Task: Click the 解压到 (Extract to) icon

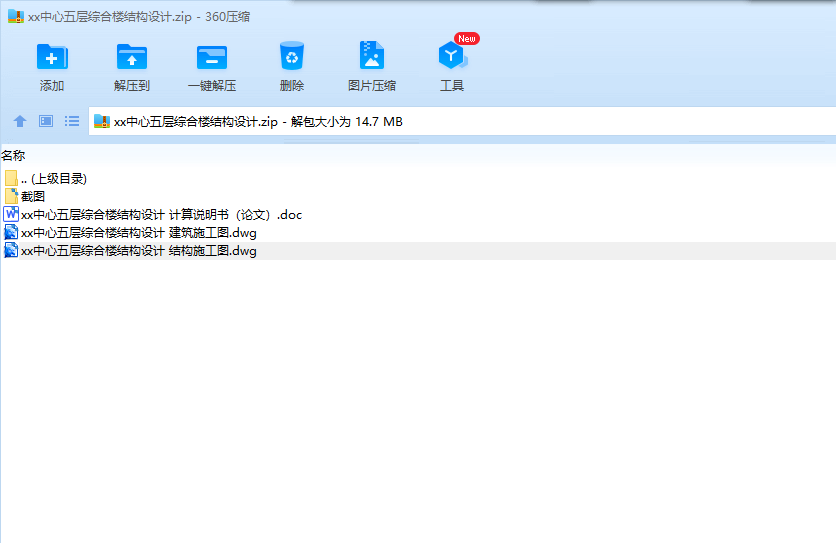Action: [132, 57]
